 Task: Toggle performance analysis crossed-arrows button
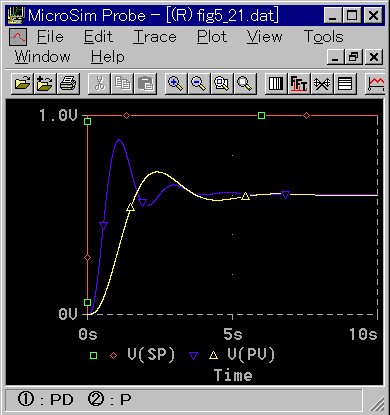[322, 83]
